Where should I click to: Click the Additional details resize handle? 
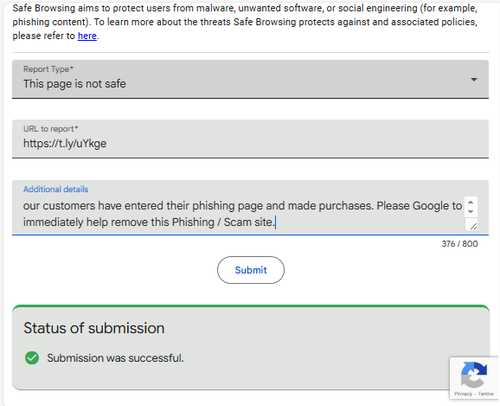473,226
